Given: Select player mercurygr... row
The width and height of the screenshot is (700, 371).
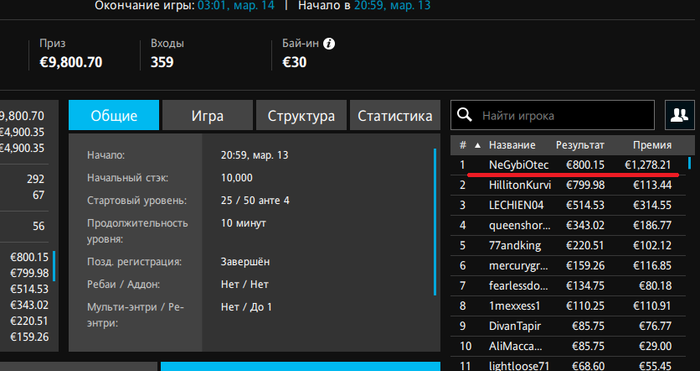Looking at the screenshot, I should [x=568, y=266].
